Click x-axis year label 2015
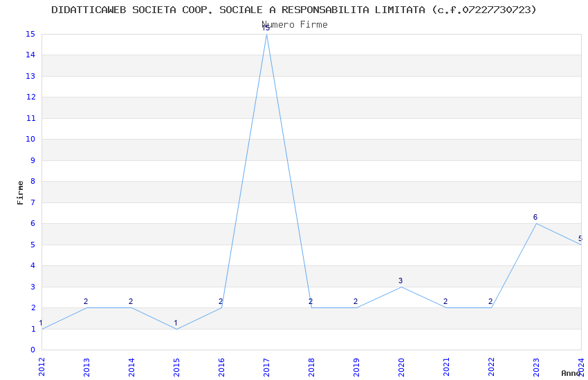588x380 pixels. click(x=176, y=367)
